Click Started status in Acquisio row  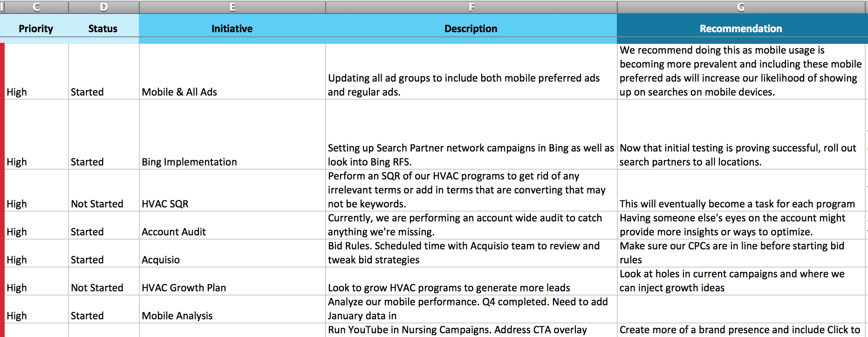click(x=104, y=253)
